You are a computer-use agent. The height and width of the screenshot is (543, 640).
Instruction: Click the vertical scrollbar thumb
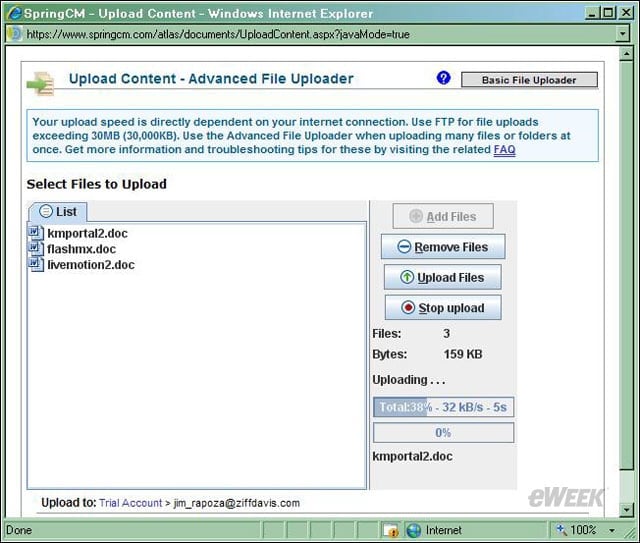(x=626, y=265)
